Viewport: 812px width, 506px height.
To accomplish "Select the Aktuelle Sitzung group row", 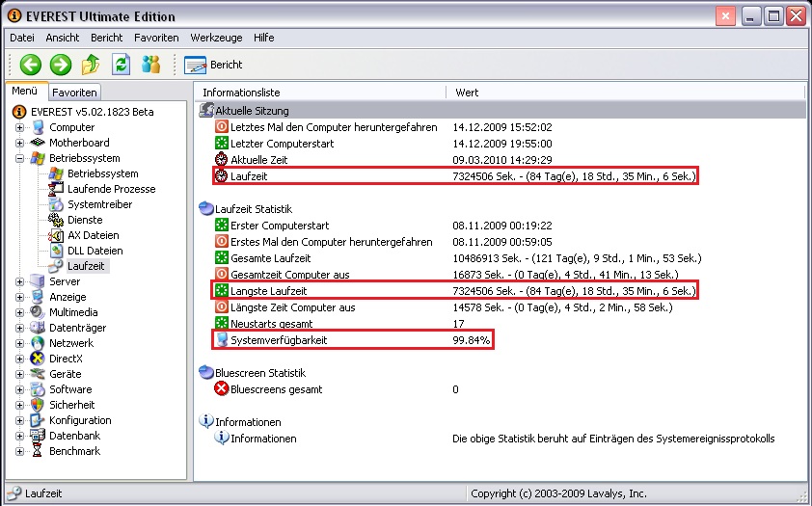I will (501, 111).
